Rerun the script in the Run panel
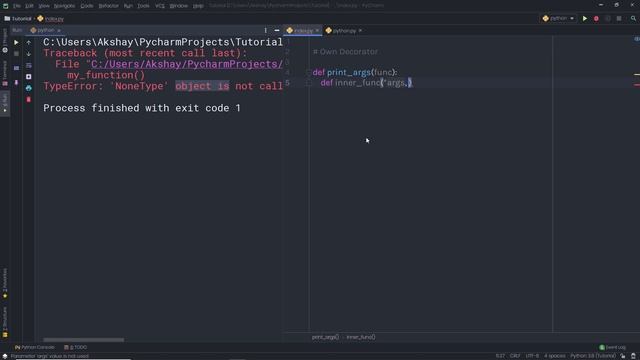 coord(16,42)
